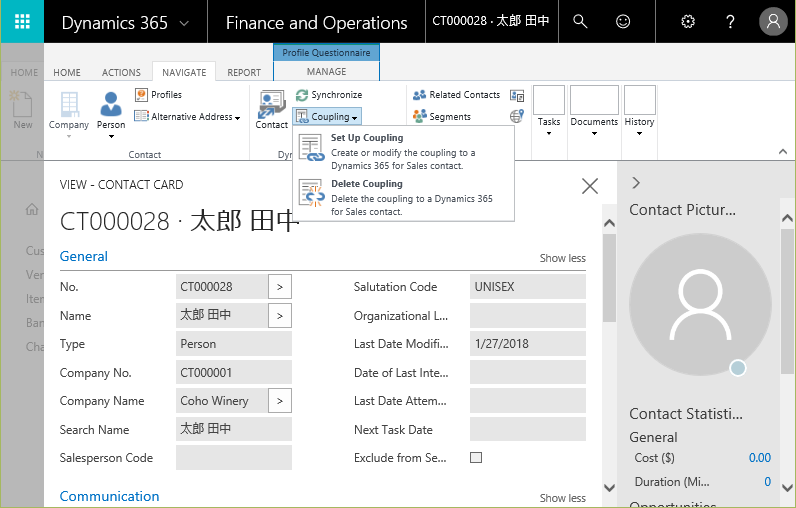Click the Person icon in ribbon
This screenshot has width=796, height=508.
[x=111, y=104]
